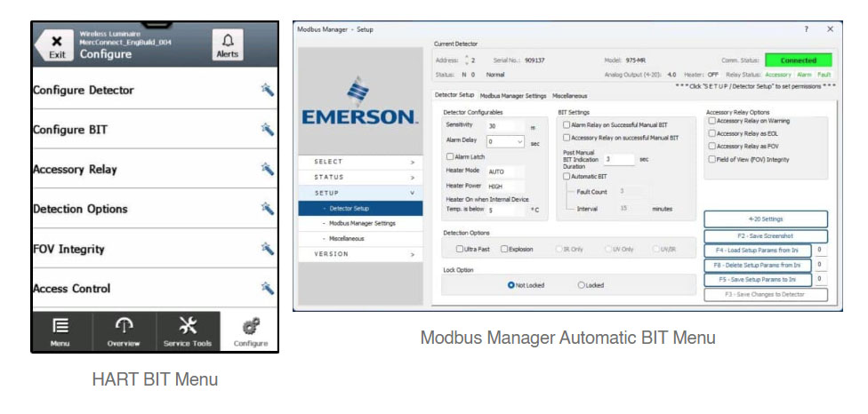This screenshot has height=414, width=868.
Task: Select the Locked radio button
Action: [582, 285]
